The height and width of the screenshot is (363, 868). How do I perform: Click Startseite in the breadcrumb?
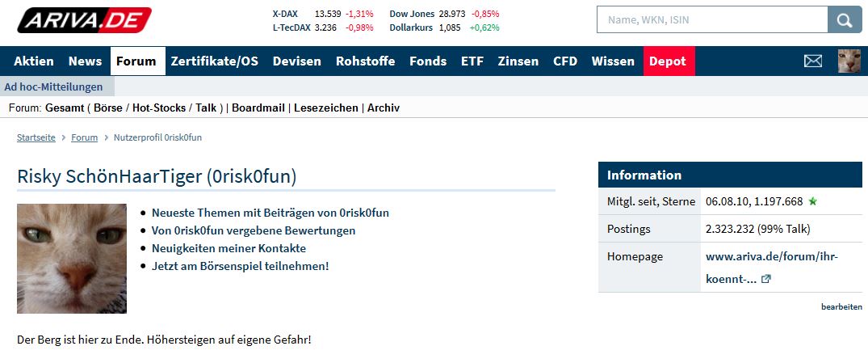[x=36, y=137]
